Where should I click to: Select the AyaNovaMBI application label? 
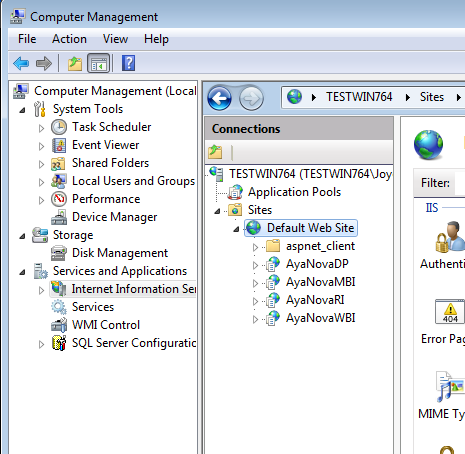(x=321, y=282)
